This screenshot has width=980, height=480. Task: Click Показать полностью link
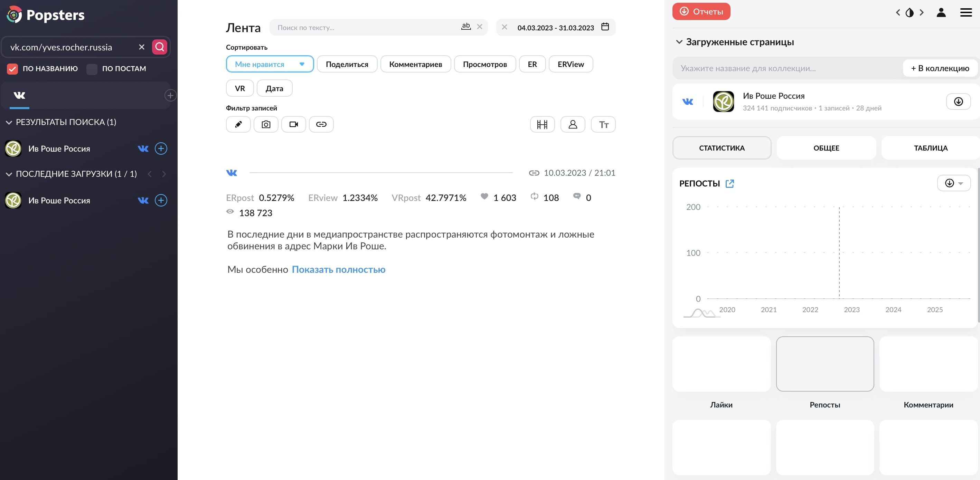pos(338,269)
